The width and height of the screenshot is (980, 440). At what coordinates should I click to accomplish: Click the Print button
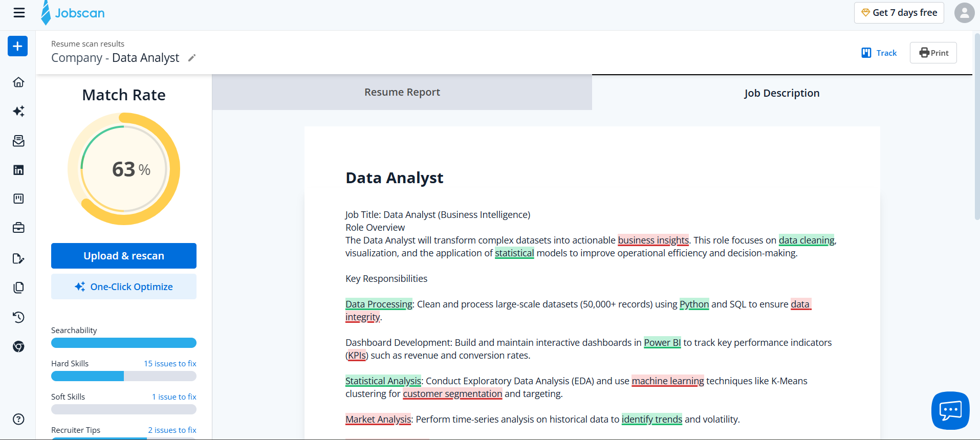click(933, 53)
